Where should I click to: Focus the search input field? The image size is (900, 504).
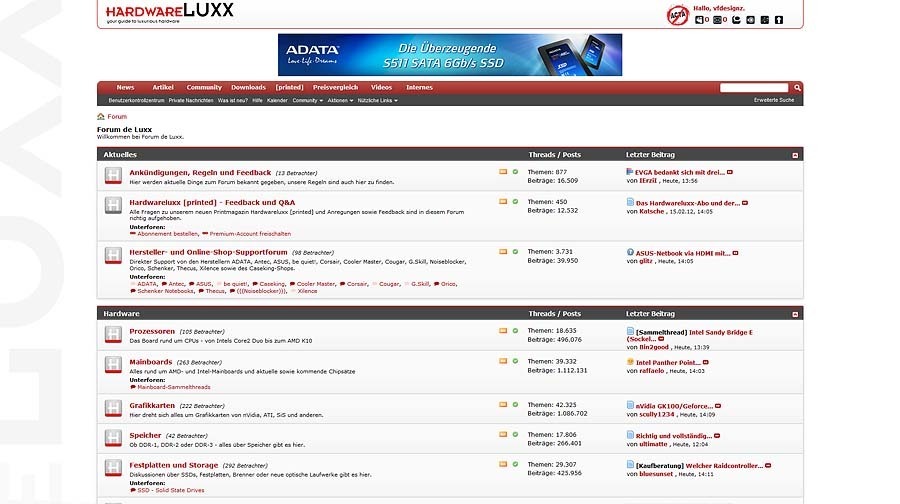click(754, 87)
